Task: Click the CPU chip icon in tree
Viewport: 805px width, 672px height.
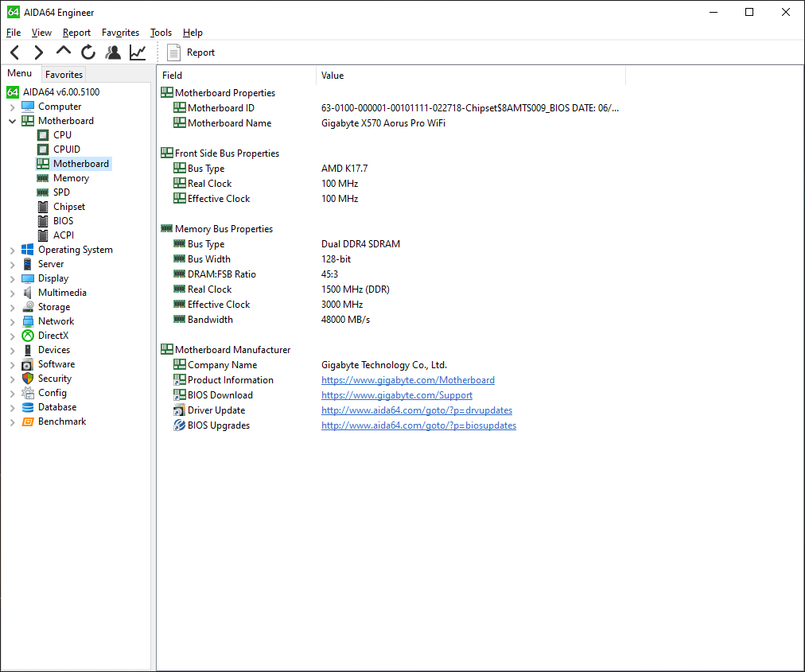Action: [x=43, y=135]
